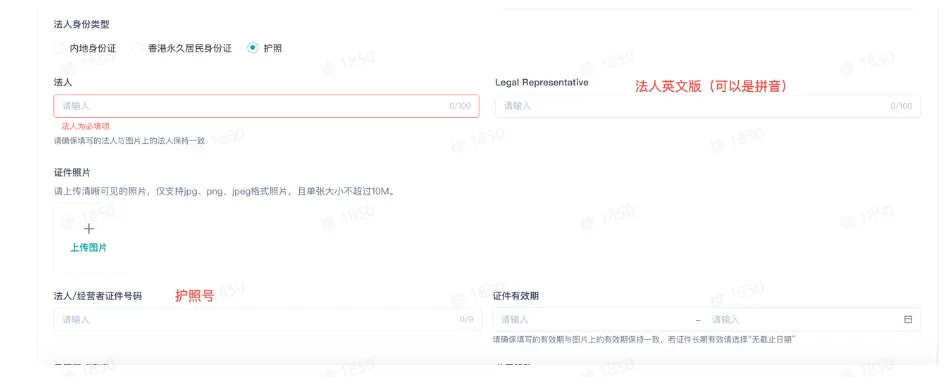Open the calendar icon in validity field

pyautogui.click(x=908, y=319)
